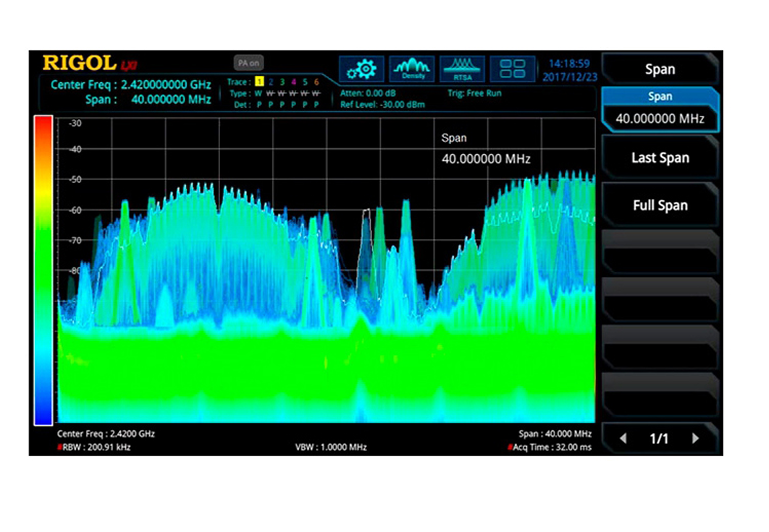Screen dimensions: 769x532
Task: Open the four-window layout icon
Action: 512,69
